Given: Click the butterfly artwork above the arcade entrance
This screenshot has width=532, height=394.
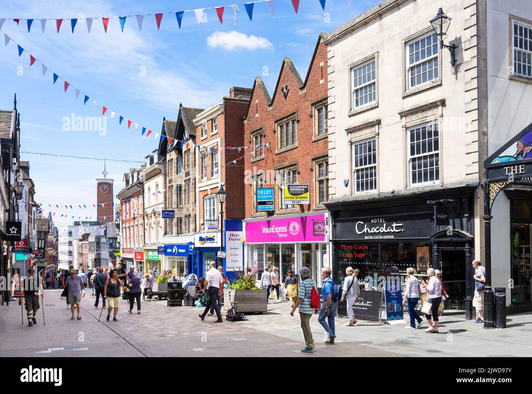Looking at the screenshot, I should [523, 149].
